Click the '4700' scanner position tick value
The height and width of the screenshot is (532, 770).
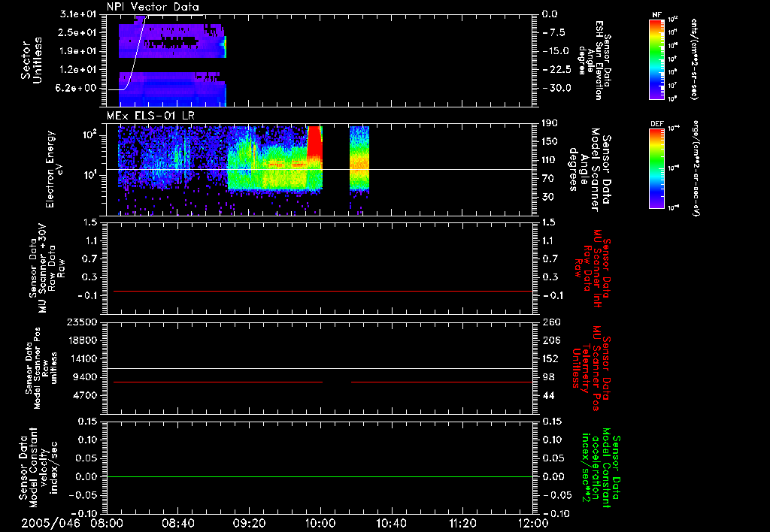[85, 395]
